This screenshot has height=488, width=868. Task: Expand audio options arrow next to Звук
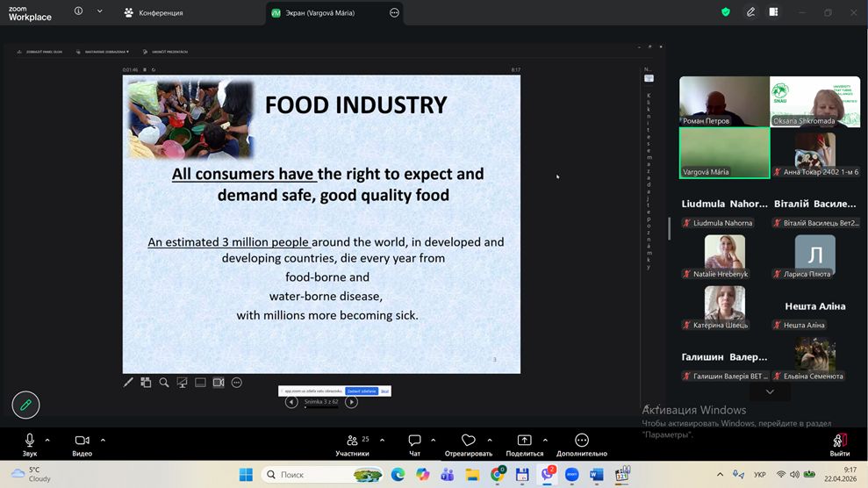tap(47, 440)
